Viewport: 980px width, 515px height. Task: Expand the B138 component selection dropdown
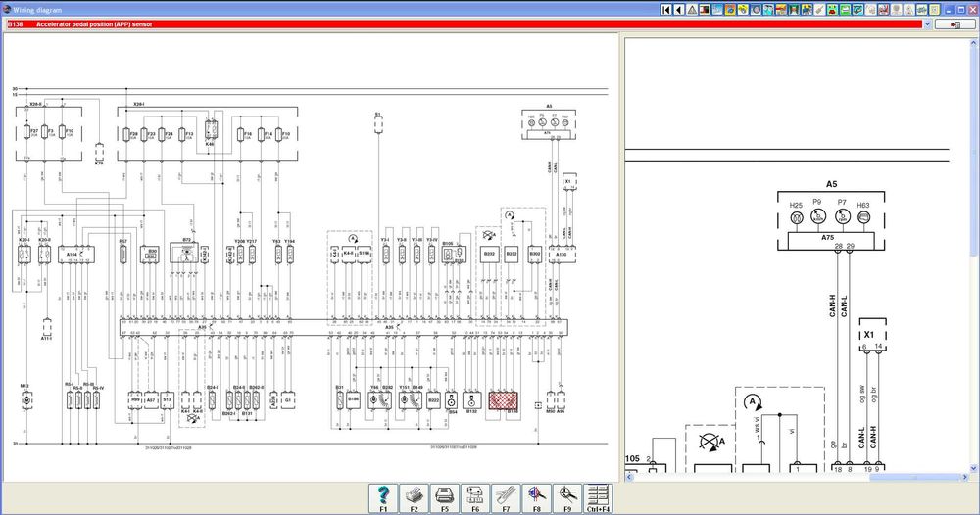click(x=927, y=24)
